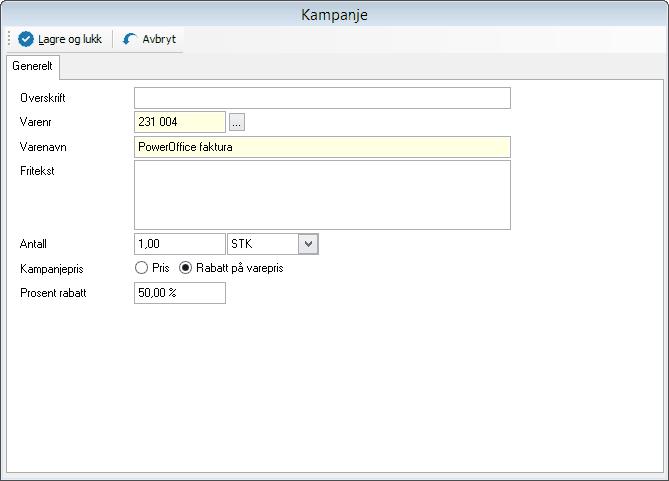Click the toolbar grip handle dots
The width and height of the screenshot is (669, 481).
point(9,38)
